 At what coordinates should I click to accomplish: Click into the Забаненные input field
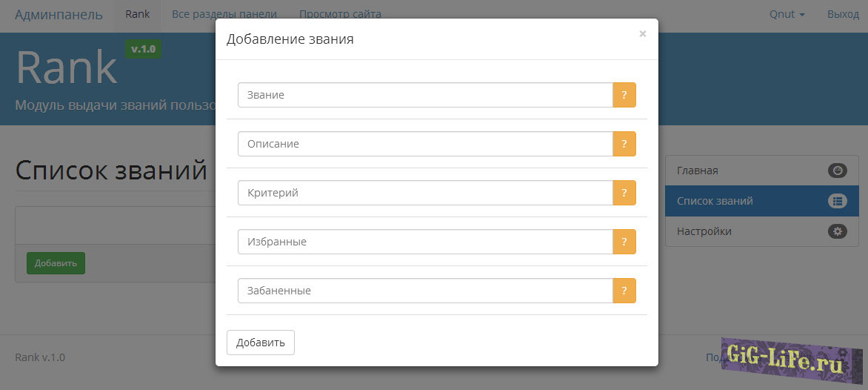pyautogui.click(x=425, y=291)
